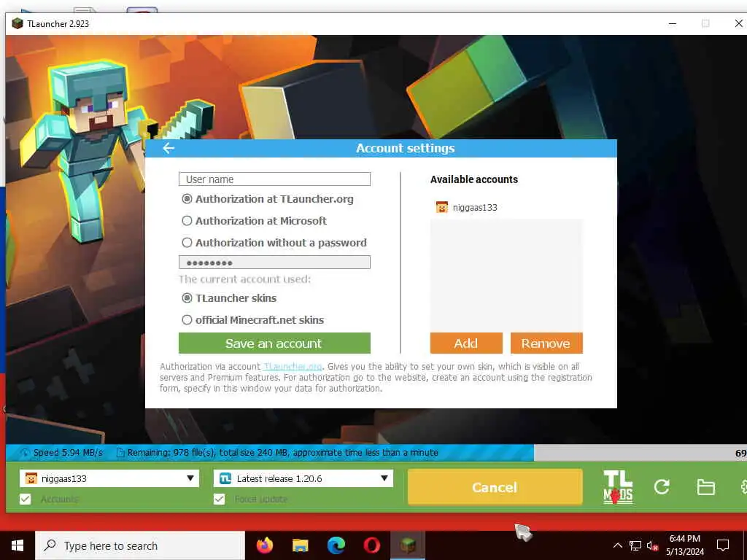Click the green Save an account button

[x=274, y=343]
